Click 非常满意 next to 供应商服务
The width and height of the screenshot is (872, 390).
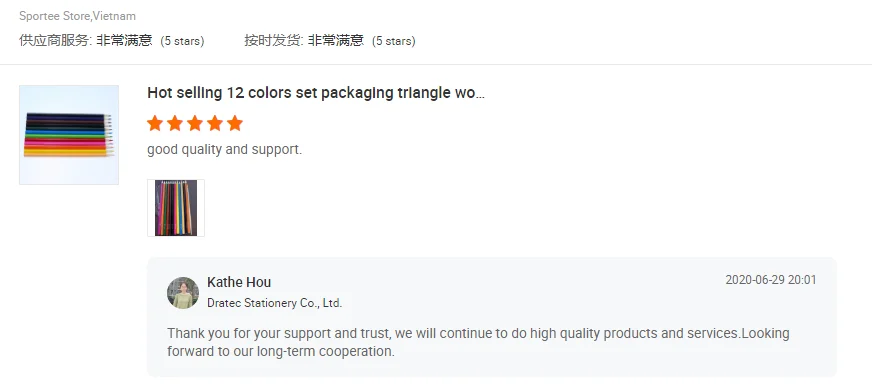click(x=124, y=41)
